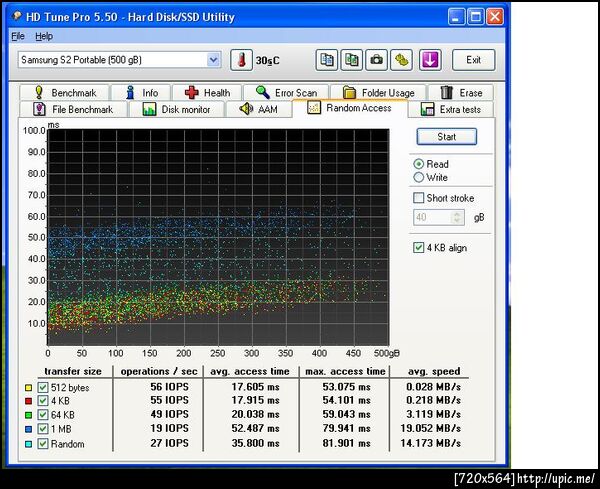Screen dimensions: 600x489
Task: Click the Exit button
Action: (x=474, y=60)
